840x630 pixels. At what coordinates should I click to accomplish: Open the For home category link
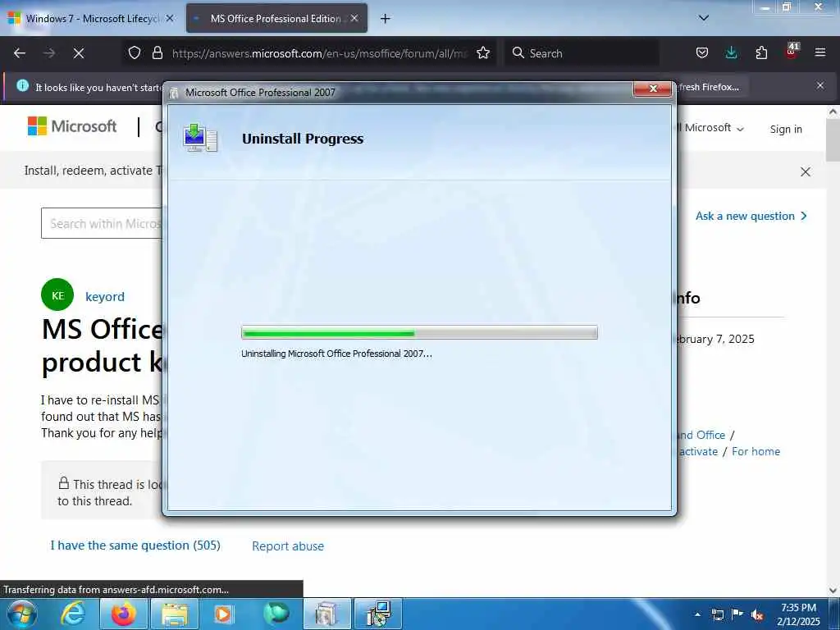point(756,452)
